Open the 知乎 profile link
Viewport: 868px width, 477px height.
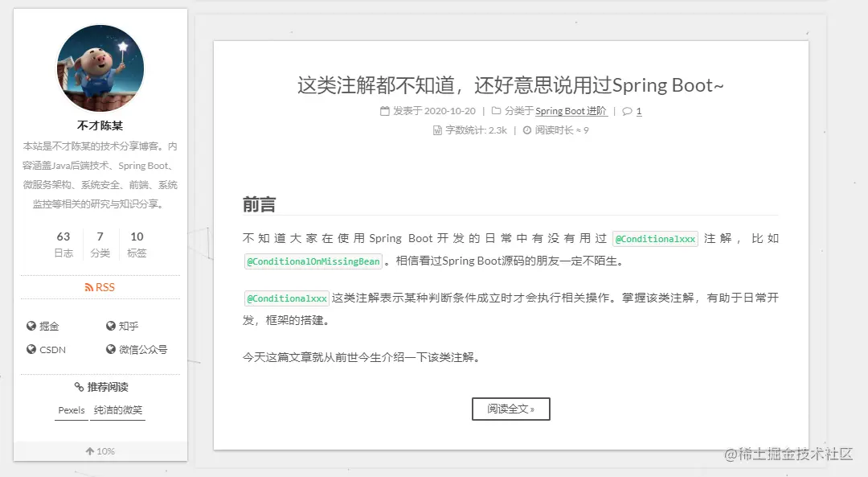129,327
